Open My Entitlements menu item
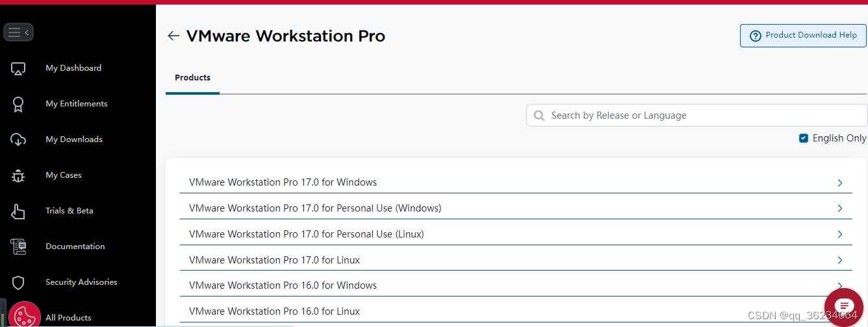 [x=77, y=104]
